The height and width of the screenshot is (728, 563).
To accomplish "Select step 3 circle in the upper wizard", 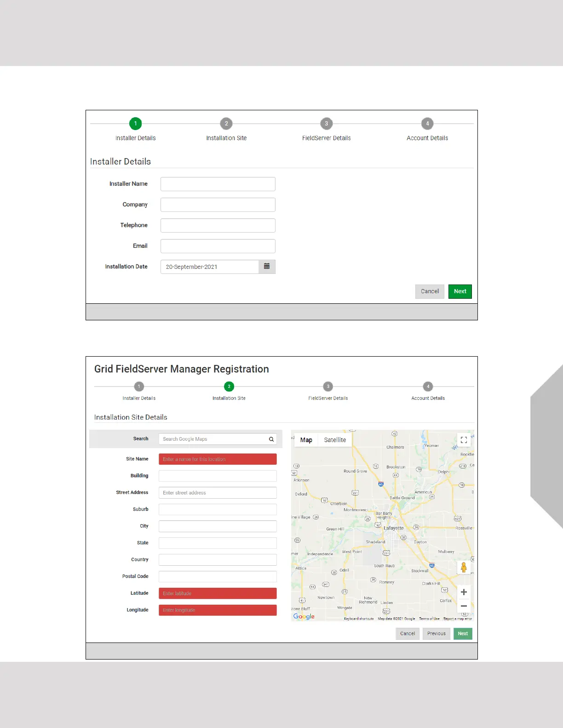I will pos(327,124).
